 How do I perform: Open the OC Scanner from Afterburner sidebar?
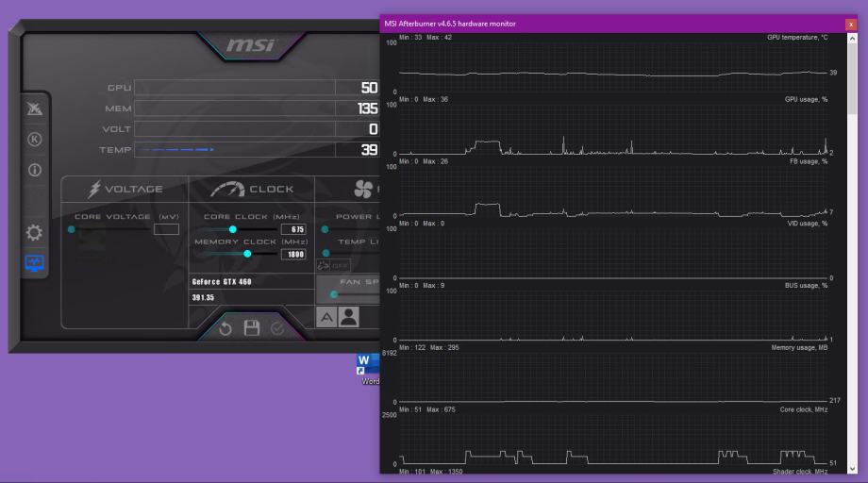pyautogui.click(x=34, y=108)
